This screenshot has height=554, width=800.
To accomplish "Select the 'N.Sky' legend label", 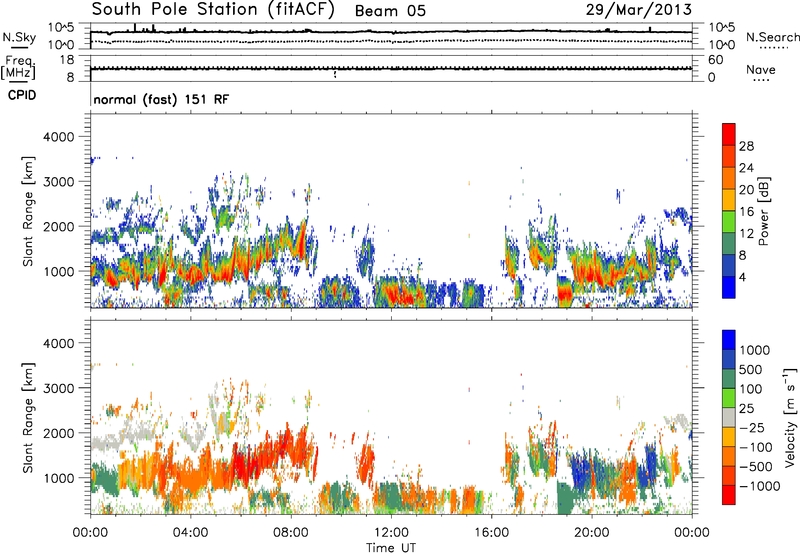I will tap(19, 37).
